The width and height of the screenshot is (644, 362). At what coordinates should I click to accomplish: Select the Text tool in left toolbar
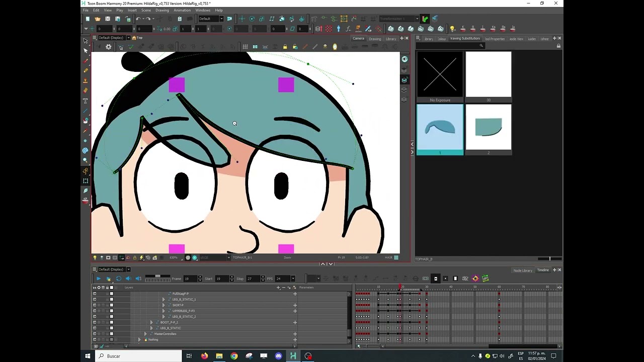coord(86,101)
